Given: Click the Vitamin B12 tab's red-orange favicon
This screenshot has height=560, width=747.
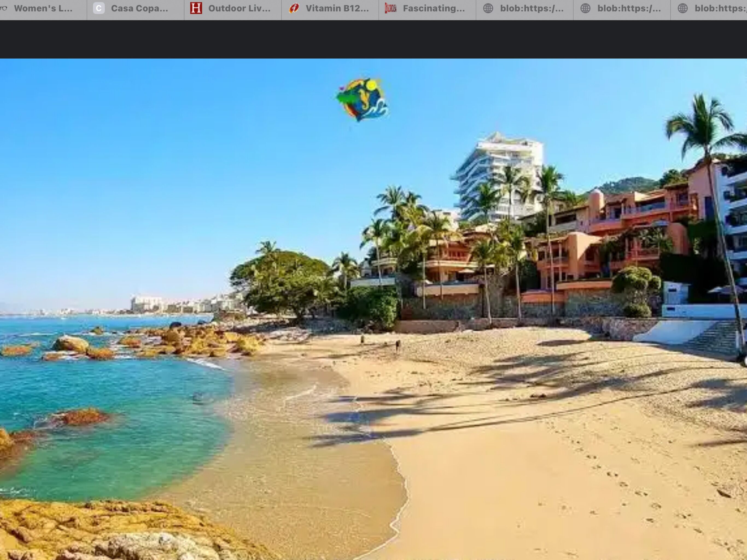Looking at the screenshot, I should click(x=294, y=8).
